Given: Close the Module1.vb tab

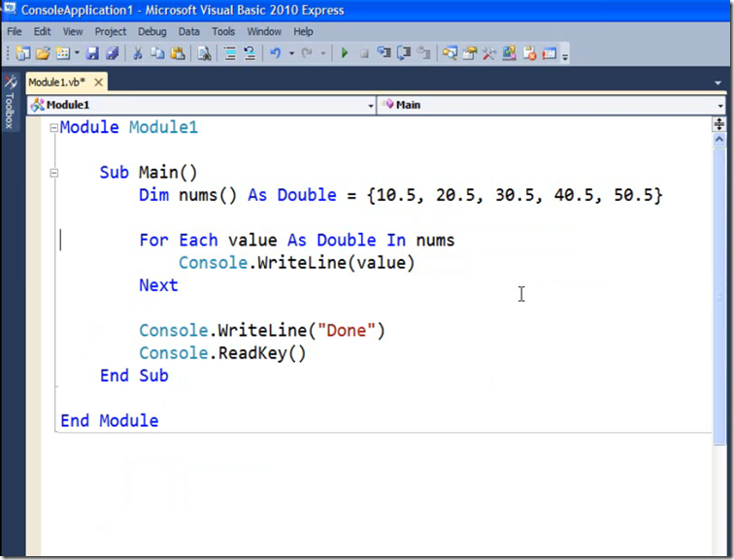Looking at the screenshot, I should tap(98, 82).
